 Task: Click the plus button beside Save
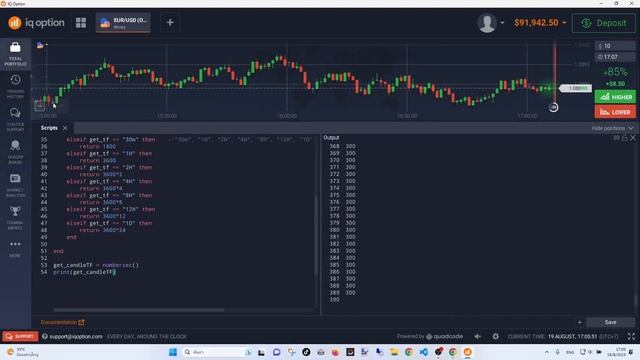580,322
